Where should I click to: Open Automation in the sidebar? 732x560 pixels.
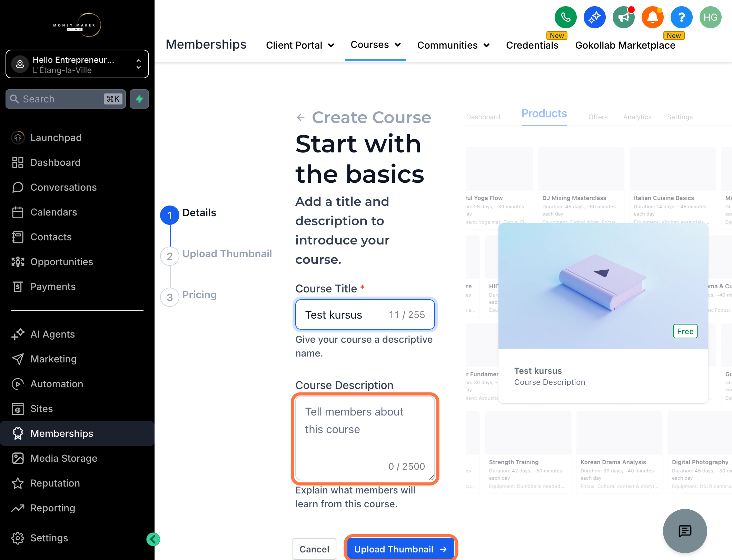(77, 384)
